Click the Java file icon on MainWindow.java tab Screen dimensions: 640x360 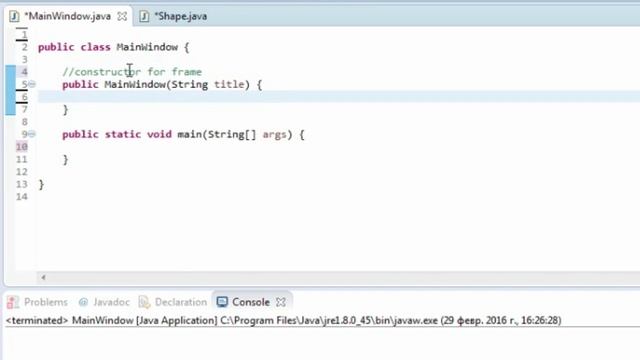click(14, 16)
